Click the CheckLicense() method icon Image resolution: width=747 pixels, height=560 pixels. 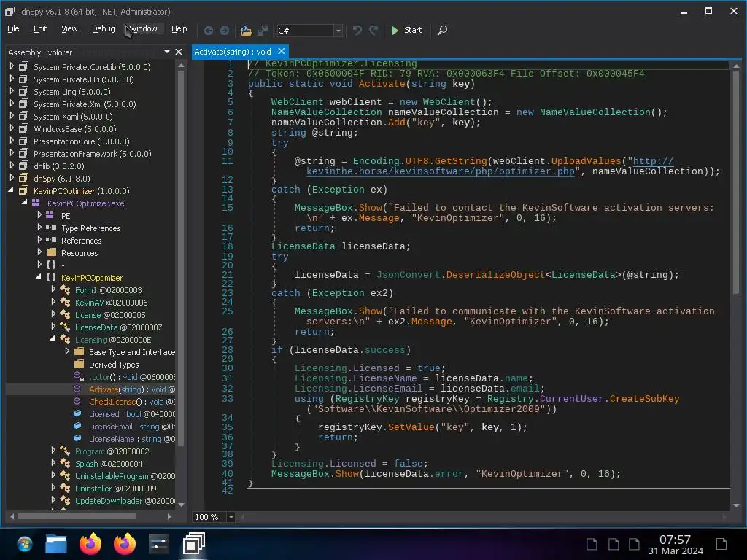[x=77, y=402]
